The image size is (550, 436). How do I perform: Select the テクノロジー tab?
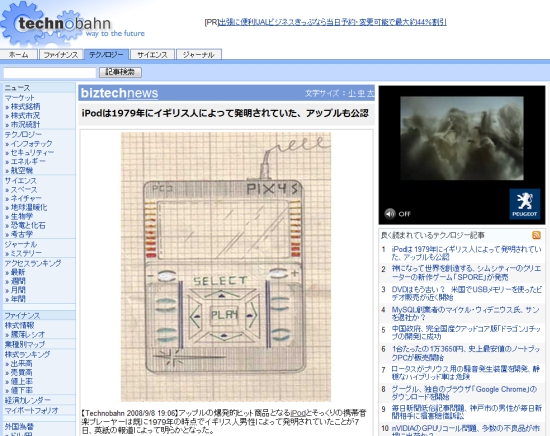click(x=106, y=54)
